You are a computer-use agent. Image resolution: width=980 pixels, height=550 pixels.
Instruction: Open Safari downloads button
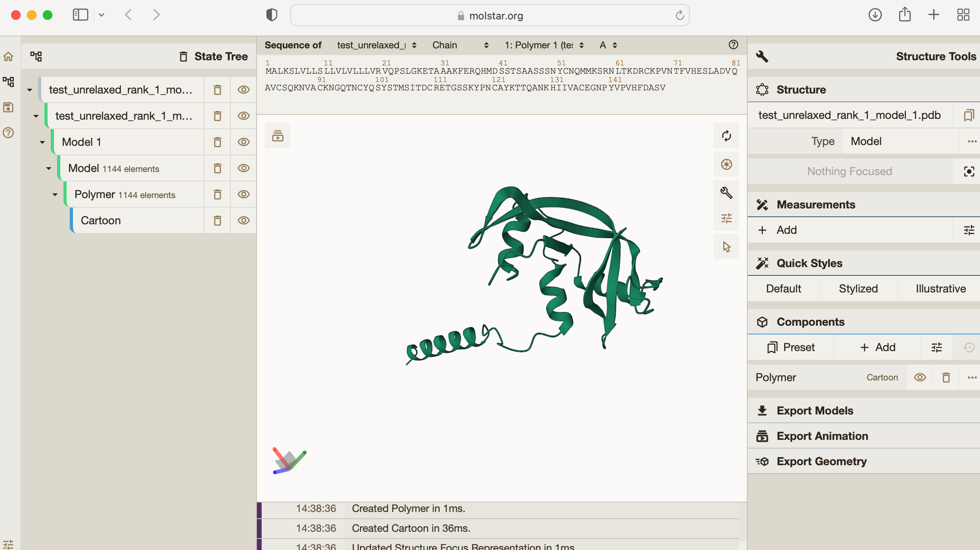875,15
